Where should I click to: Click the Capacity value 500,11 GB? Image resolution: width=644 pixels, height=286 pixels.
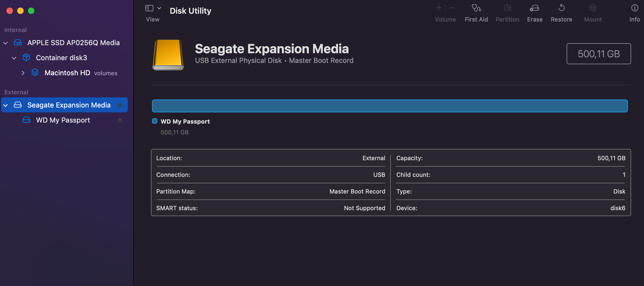[x=611, y=158]
